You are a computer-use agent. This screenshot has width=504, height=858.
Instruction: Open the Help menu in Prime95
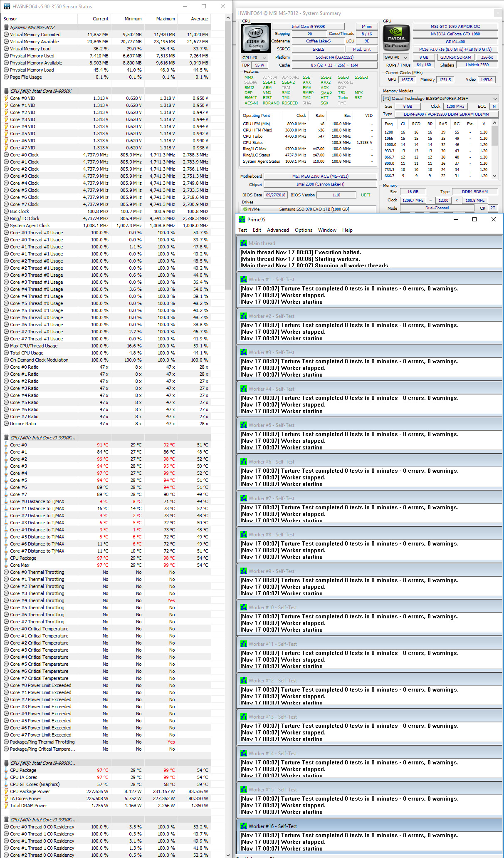pos(347,230)
